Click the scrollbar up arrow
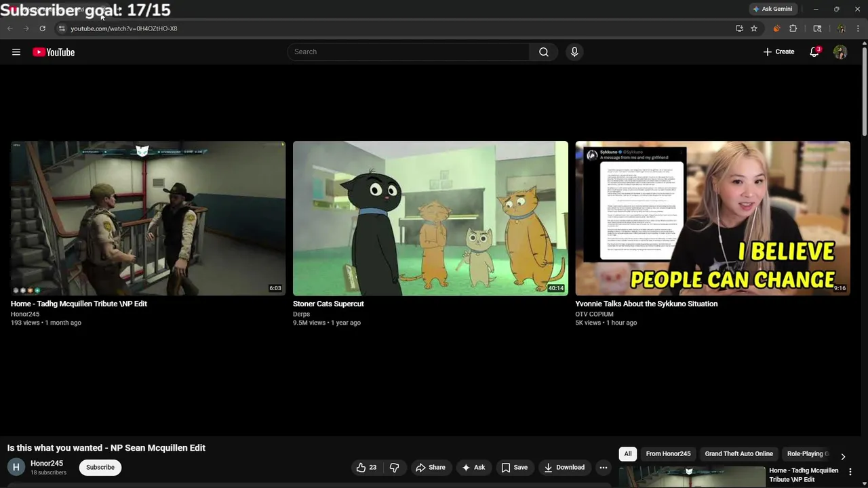Image resolution: width=868 pixels, height=488 pixels. [865, 43]
